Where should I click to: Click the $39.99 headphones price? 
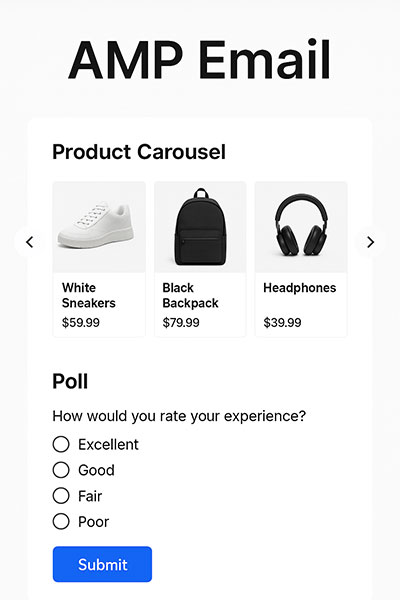tap(282, 323)
